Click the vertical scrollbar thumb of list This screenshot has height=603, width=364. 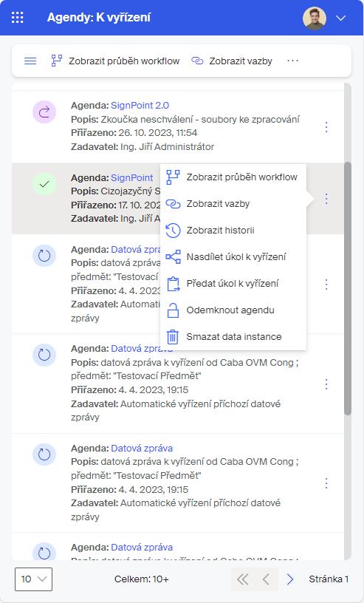(x=348, y=288)
